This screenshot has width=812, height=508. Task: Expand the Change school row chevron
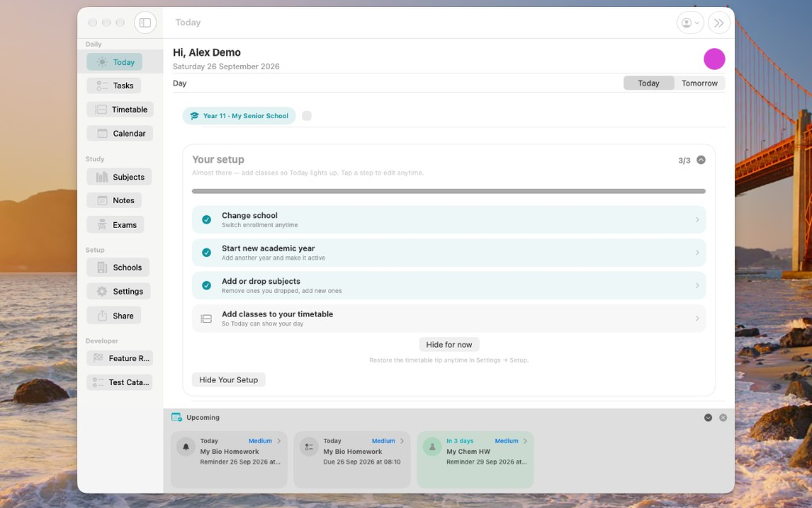[x=697, y=220]
